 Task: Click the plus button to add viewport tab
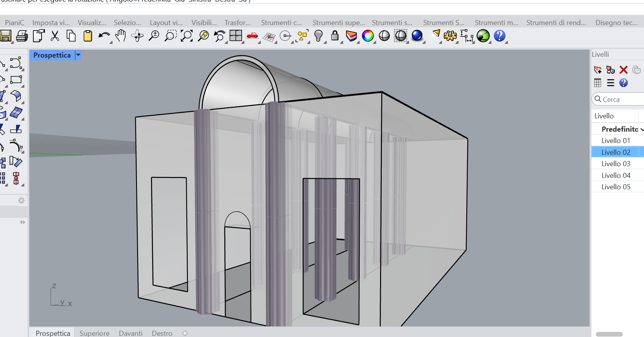coord(185,333)
